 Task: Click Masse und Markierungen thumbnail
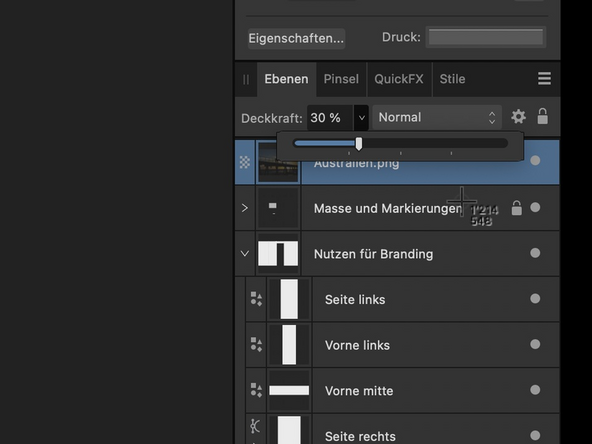(278, 208)
